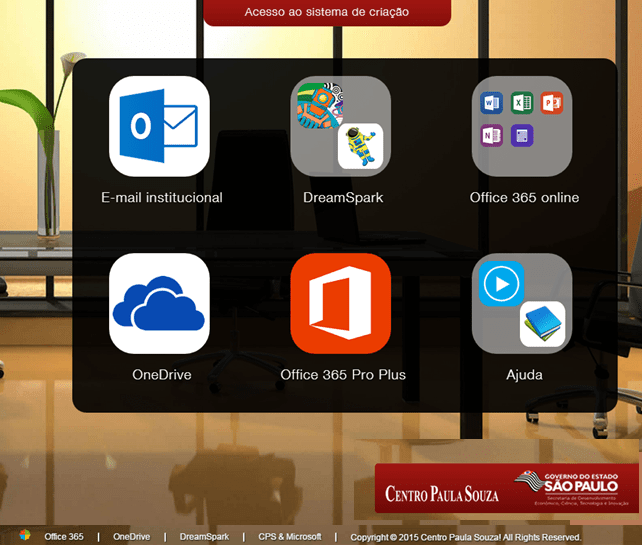Click the OneNote icon in Office 365 online
Viewport: 642px width, 546px height.
tap(492, 135)
